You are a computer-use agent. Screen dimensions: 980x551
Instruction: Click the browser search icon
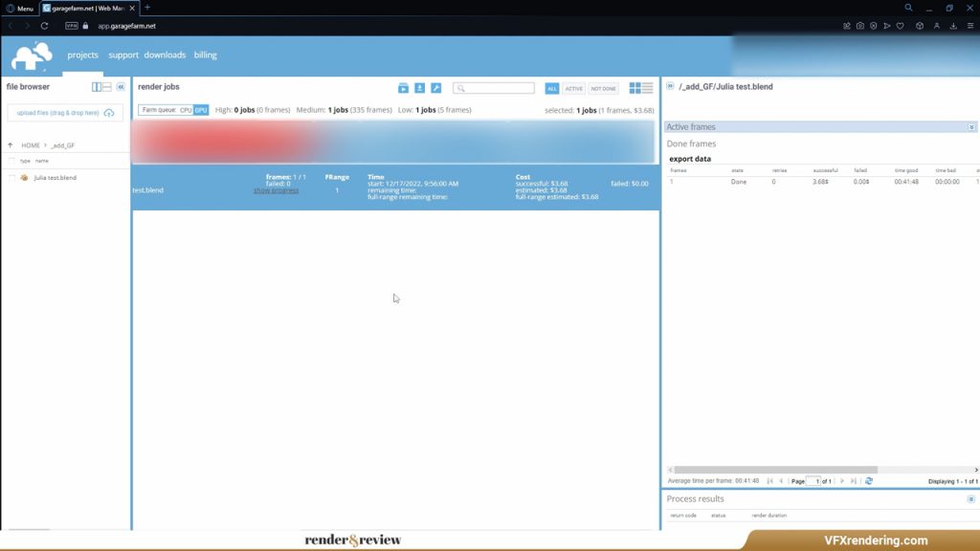click(909, 8)
